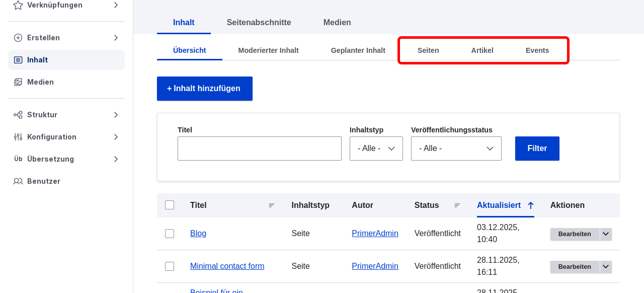644x293 pixels.
Task: Click the Erstellen plus-circle icon
Action: 18,38
